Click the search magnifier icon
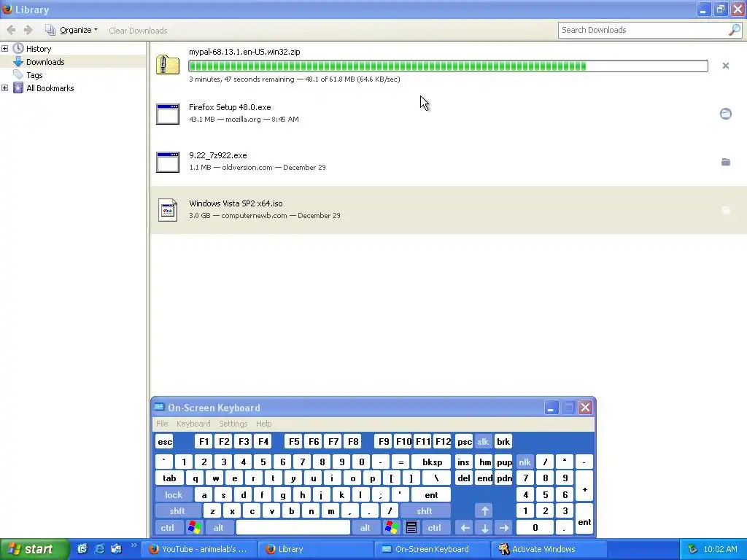Viewport: 747px width, 560px height. pos(734,30)
